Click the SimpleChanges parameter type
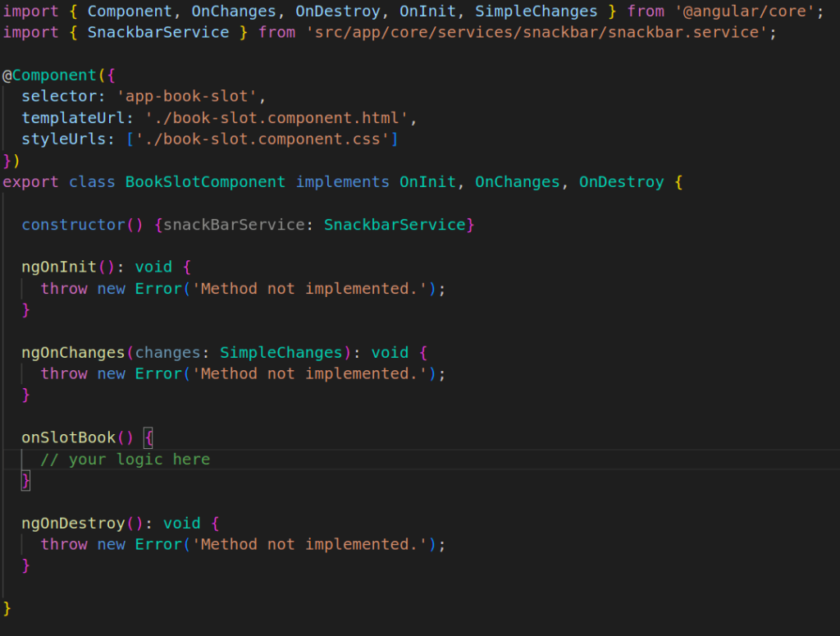 coord(281,352)
